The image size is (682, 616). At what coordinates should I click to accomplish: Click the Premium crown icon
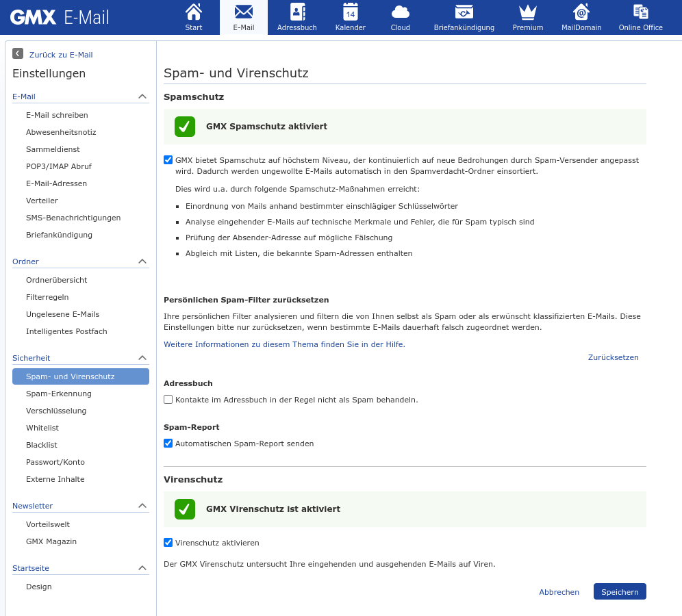click(x=528, y=12)
